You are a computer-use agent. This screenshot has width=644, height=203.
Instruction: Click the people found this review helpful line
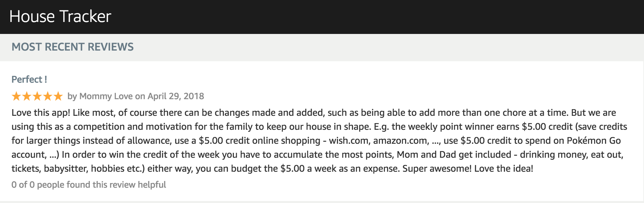click(x=89, y=185)
